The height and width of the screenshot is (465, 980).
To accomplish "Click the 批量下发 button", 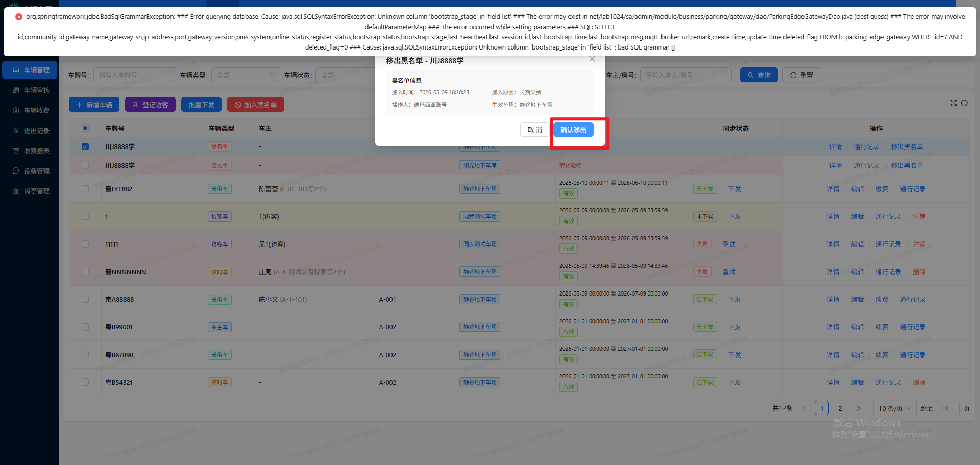I will click(x=201, y=105).
